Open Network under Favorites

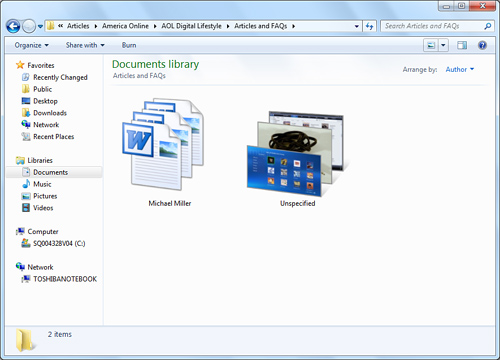pyautogui.click(x=46, y=125)
